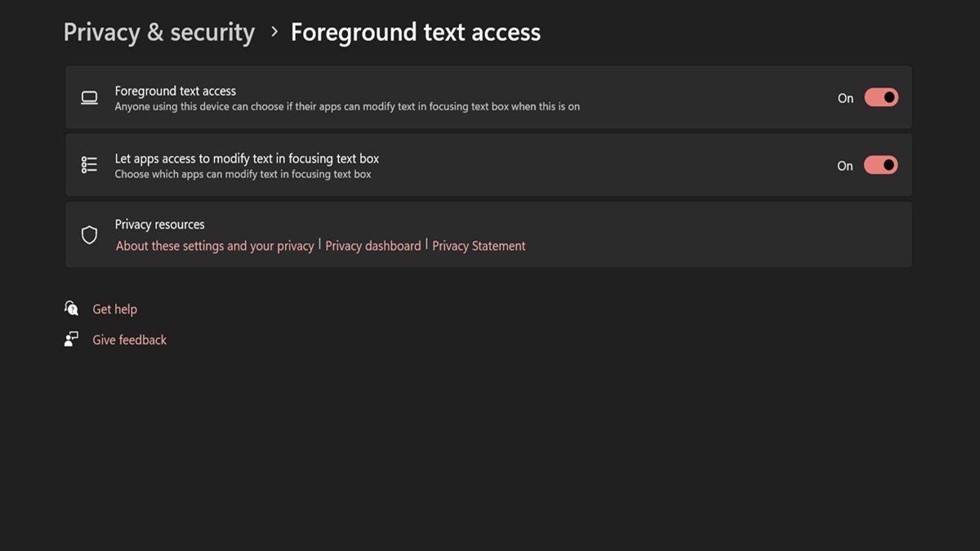Click the 'Foreground text access' page title
The height and width of the screenshot is (551, 980).
coord(416,33)
